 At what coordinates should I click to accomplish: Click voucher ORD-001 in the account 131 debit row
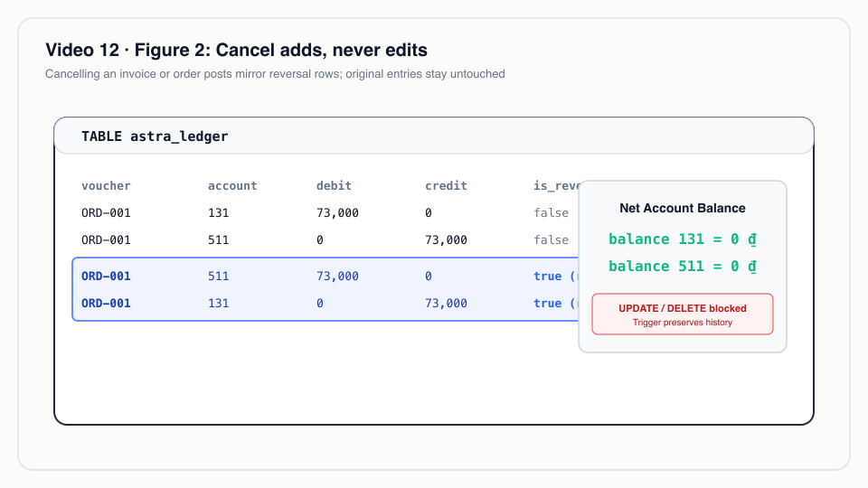coord(106,213)
